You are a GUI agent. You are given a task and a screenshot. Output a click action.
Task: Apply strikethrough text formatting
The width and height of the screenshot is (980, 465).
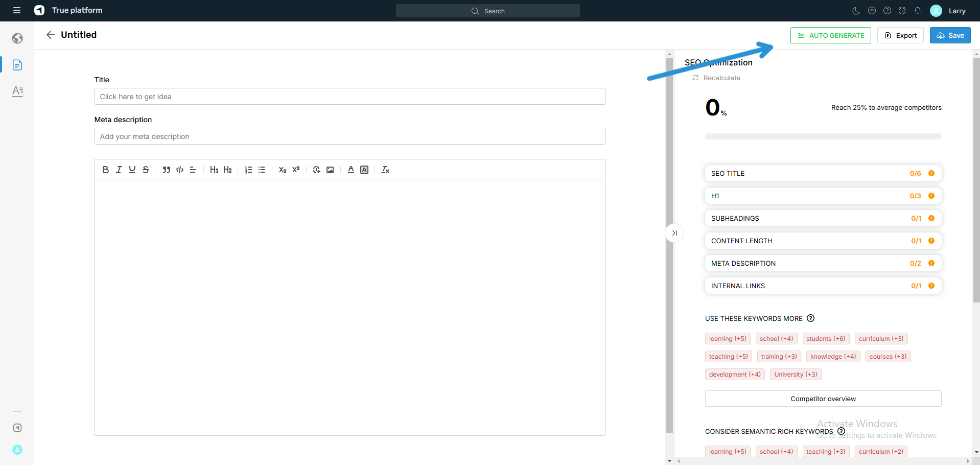click(x=146, y=170)
